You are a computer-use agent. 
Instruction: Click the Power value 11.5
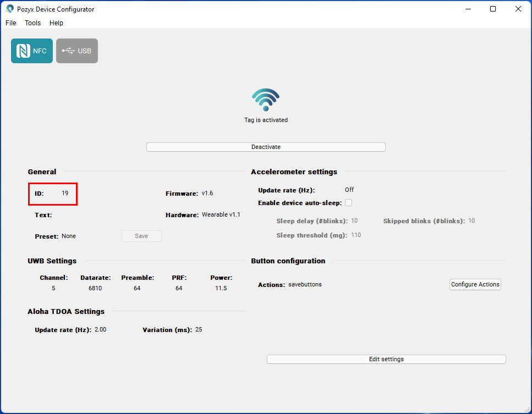[x=221, y=288]
